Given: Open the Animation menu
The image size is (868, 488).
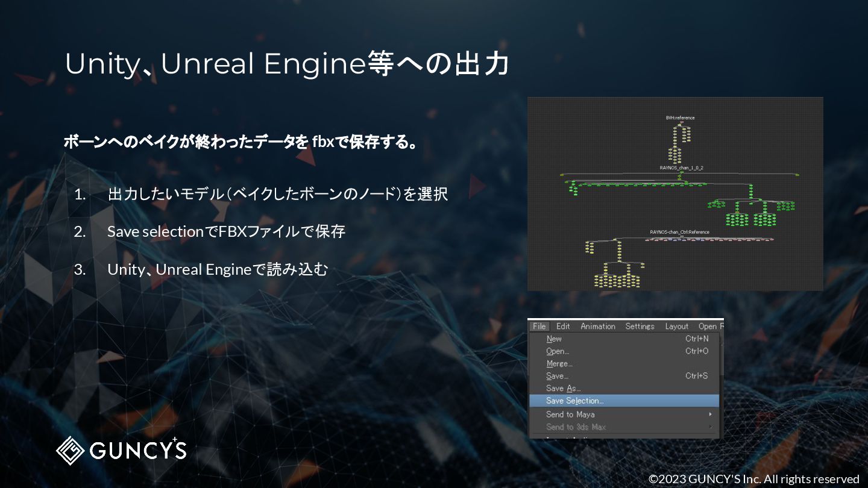Looking at the screenshot, I should click(x=598, y=327).
